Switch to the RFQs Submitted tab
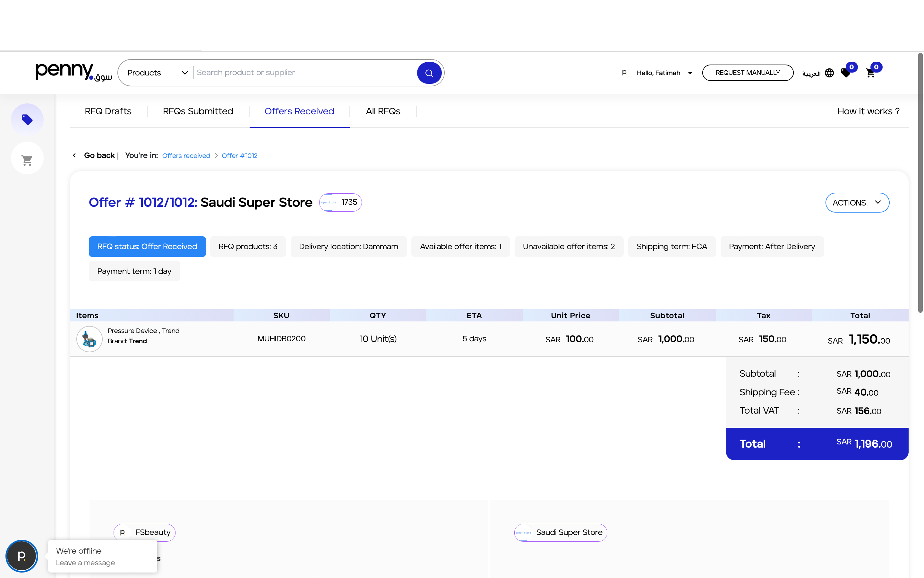 pyautogui.click(x=198, y=111)
